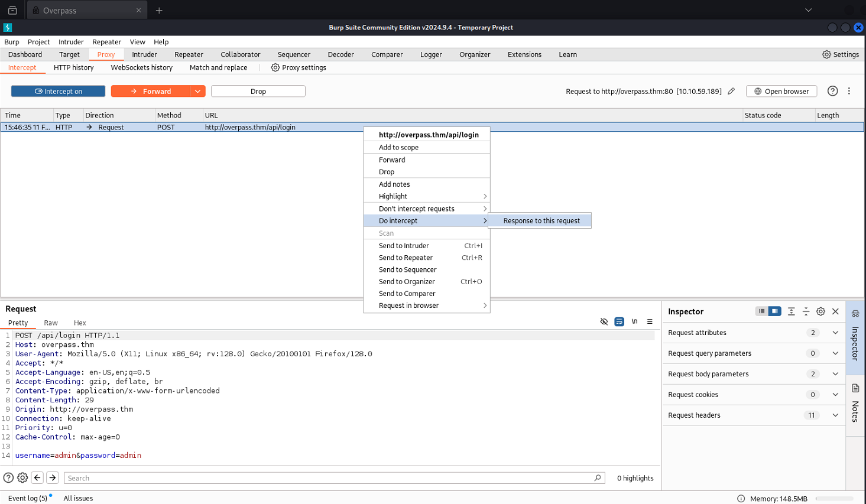The width and height of the screenshot is (866, 504).
Task: Toggle hide non-printable characters eye icon
Action: (604, 322)
